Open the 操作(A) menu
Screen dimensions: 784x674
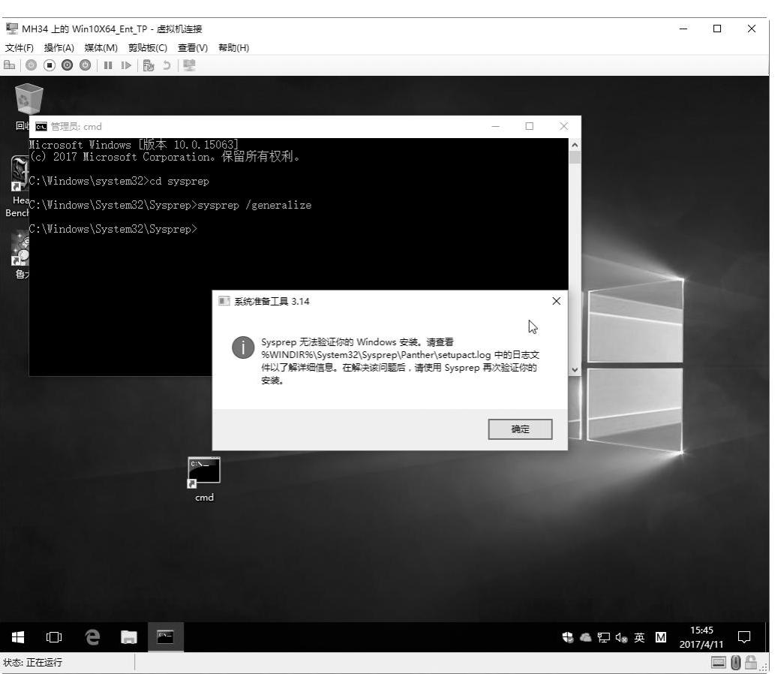(59, 47)
